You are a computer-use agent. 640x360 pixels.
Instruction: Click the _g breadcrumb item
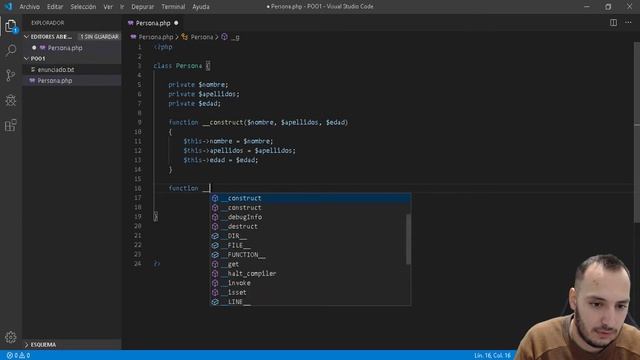pyautogui.click(x=236, y=37)
